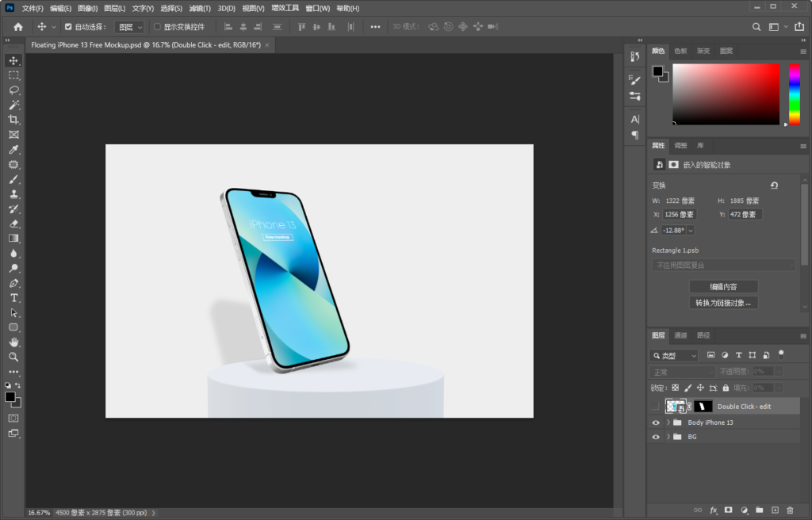Pick a color in the color field
Screen dimensions: 812x520
pos(726,94)
